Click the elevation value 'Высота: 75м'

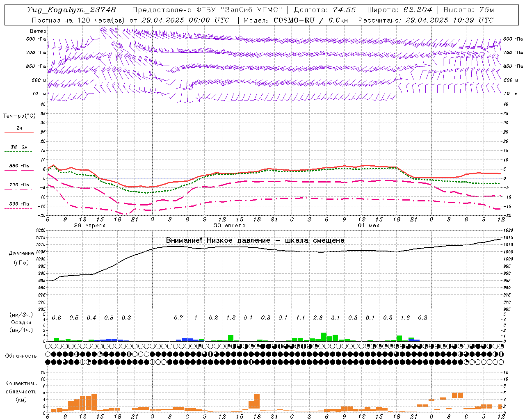click(468, 9)
